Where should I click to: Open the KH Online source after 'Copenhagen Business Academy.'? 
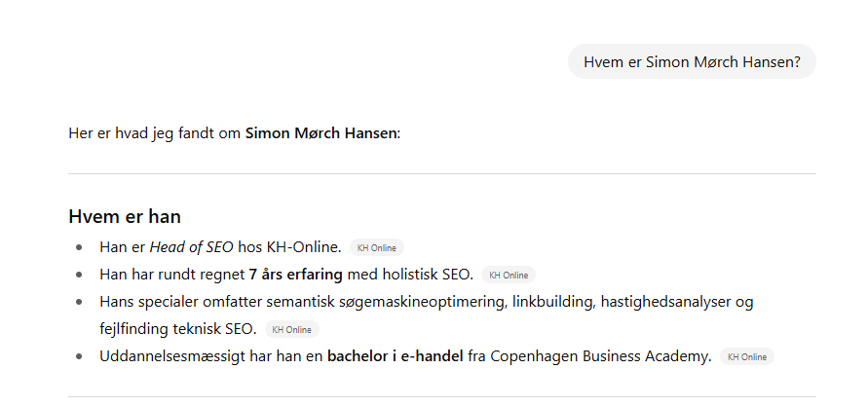coord(747,356)
